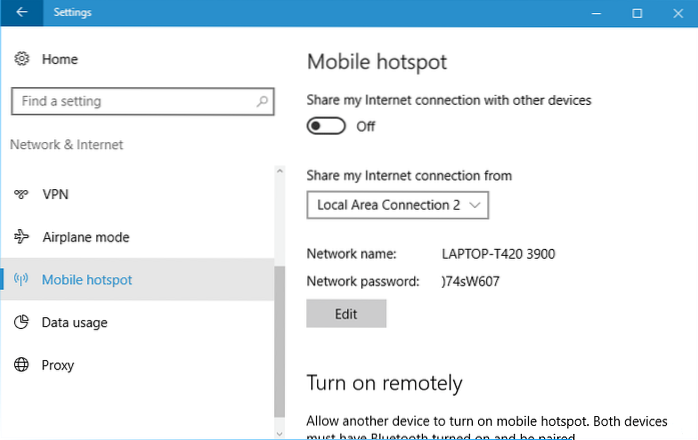Maximize the Settings window
This screenshot has height=440, width=698.
click(x=637, y=13)
